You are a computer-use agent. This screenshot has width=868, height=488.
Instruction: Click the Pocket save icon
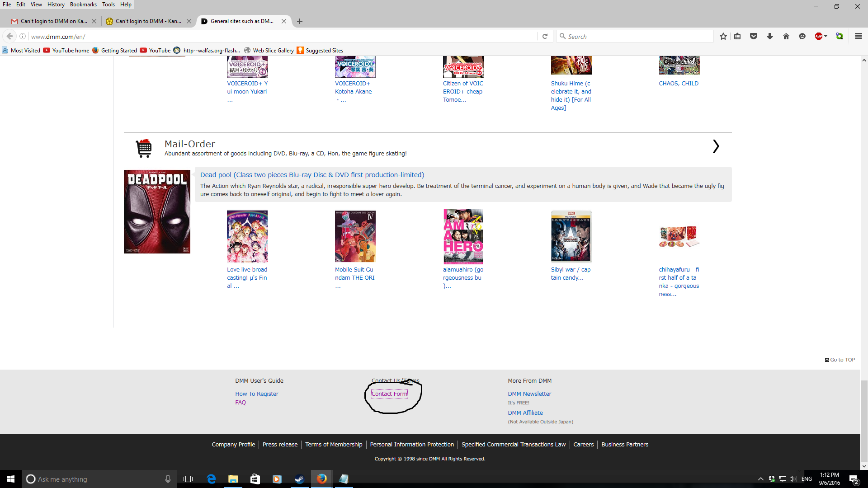click(x=754, y=36)
